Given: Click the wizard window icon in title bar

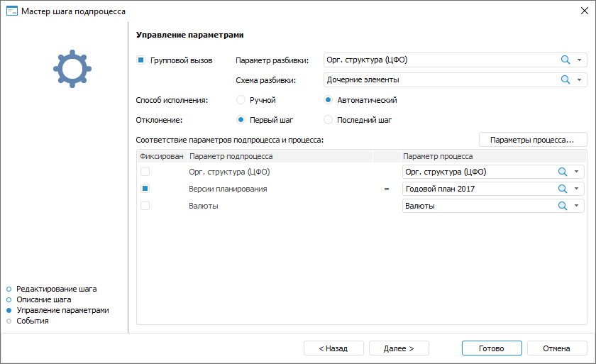Looking at the screenshot, I should [x=11, y=11].
